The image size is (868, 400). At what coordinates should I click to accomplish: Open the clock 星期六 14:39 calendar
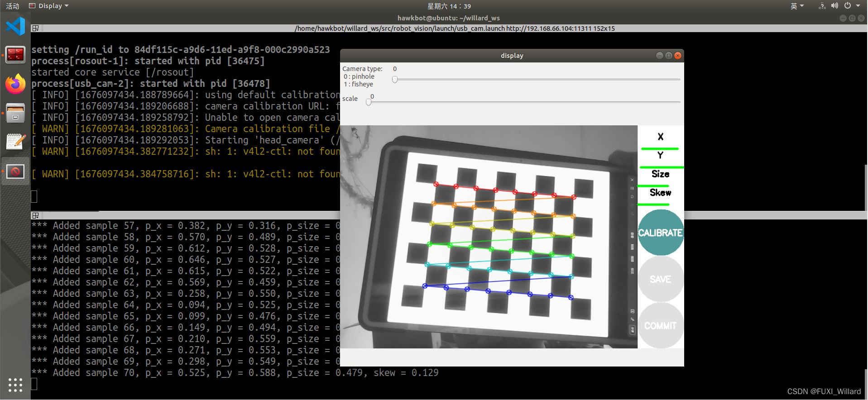[x=449, y=6]
